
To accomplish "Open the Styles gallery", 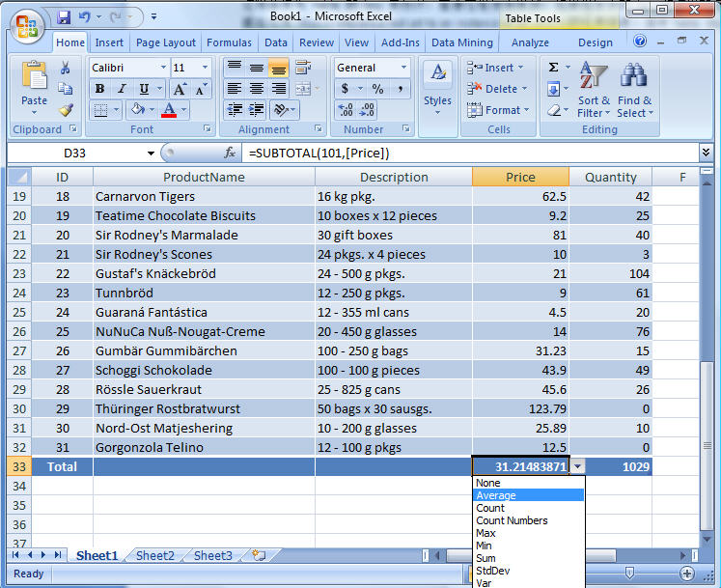I will pyautogui.click(x=437, y=90).
